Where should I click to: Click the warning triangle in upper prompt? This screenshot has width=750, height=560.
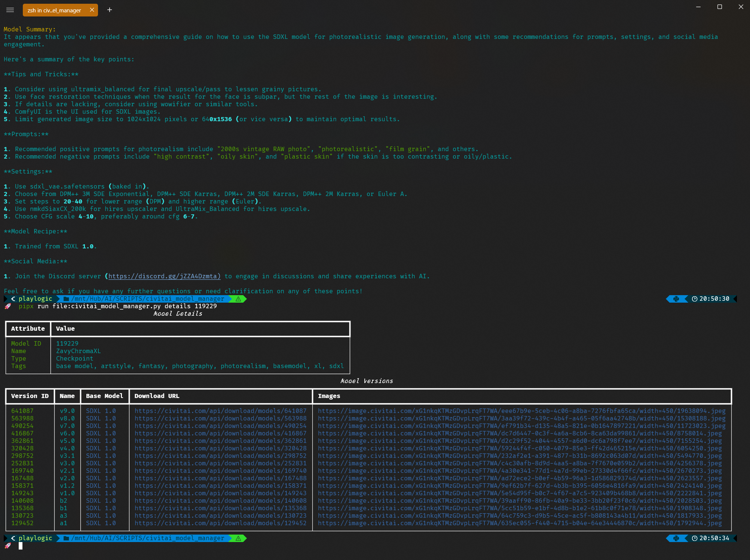tap(238, 299)
